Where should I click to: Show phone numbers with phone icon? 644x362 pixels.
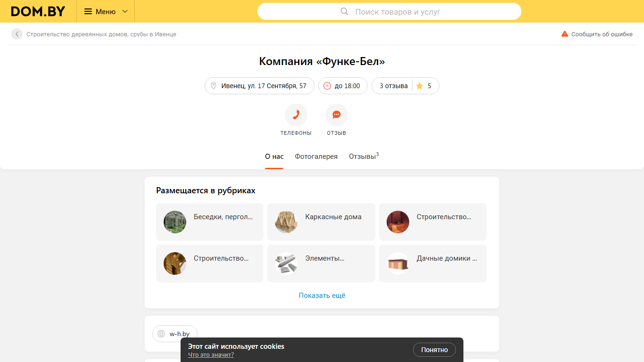[x=296, y=115]
